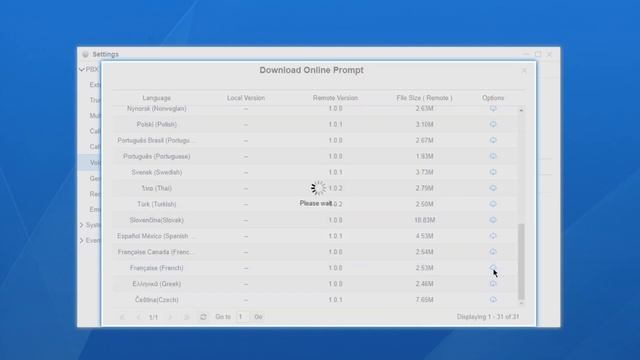The height and width of the screenshot is (360, 640).
Task: Sort by Language column header
Action: (x=156, y=98)
